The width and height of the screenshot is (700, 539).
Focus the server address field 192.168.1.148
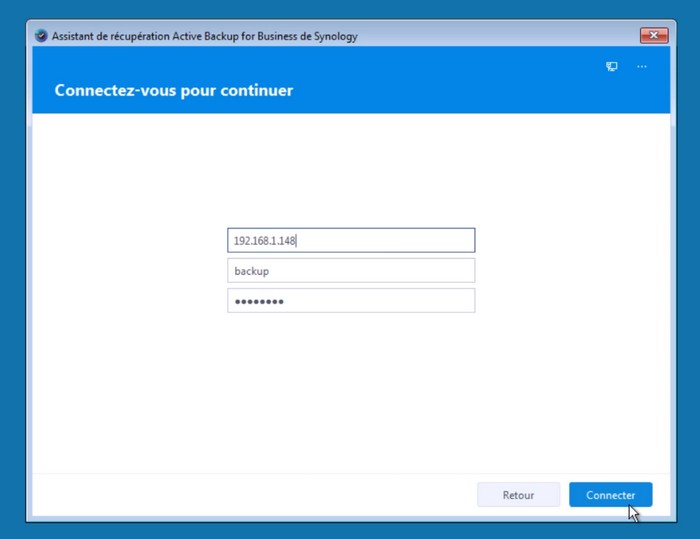tap(351, 240)
